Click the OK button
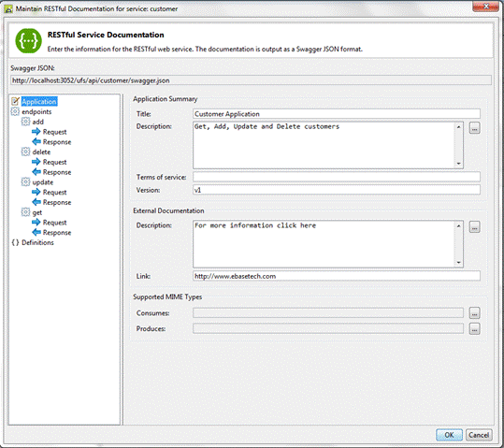 point(449,435)
